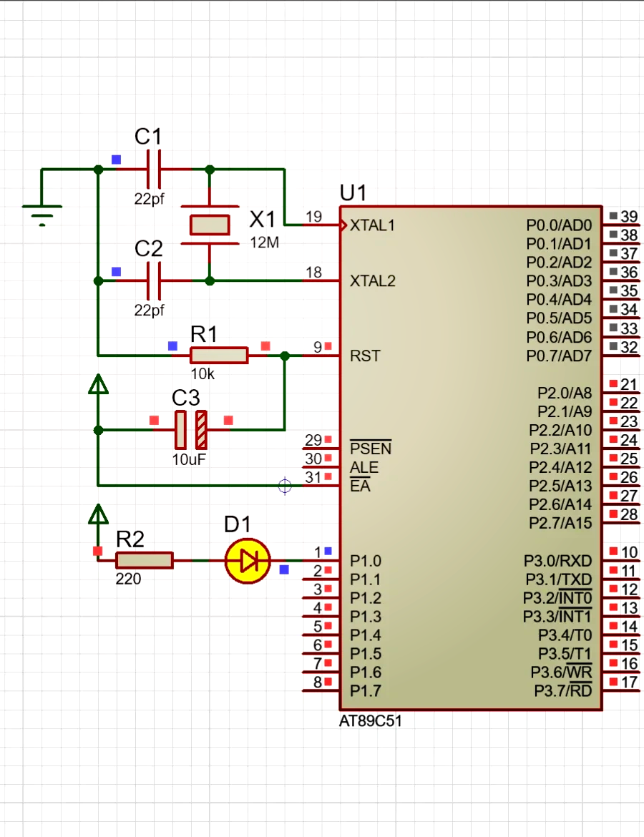Select the power terminal wired to R2
The image size is (644, 837).
point(98,514)
